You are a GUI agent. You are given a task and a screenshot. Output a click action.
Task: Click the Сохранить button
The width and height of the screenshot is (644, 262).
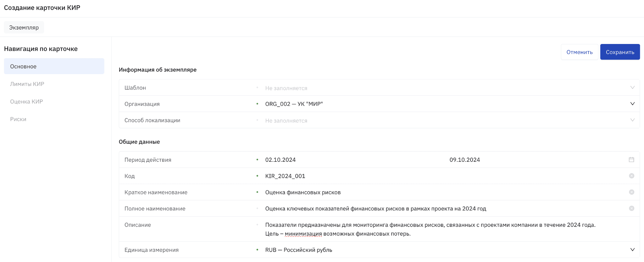(620, 52)
